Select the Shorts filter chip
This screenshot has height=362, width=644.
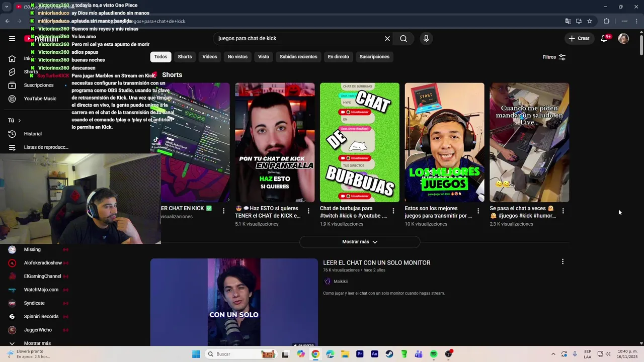(x=185, y=57)
